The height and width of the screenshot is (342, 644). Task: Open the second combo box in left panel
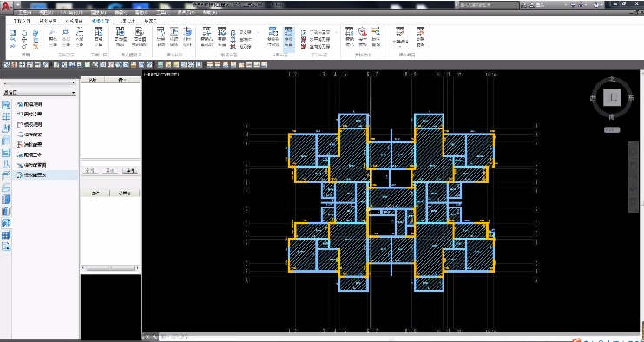[x=39, y=93]
